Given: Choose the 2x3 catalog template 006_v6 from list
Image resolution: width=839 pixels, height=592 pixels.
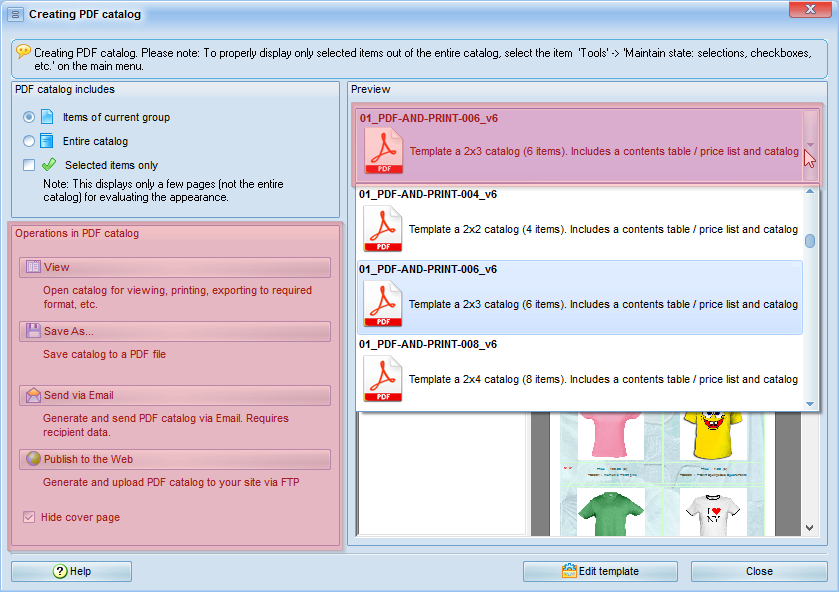Looking at the screenshot, I should point(580,298).
